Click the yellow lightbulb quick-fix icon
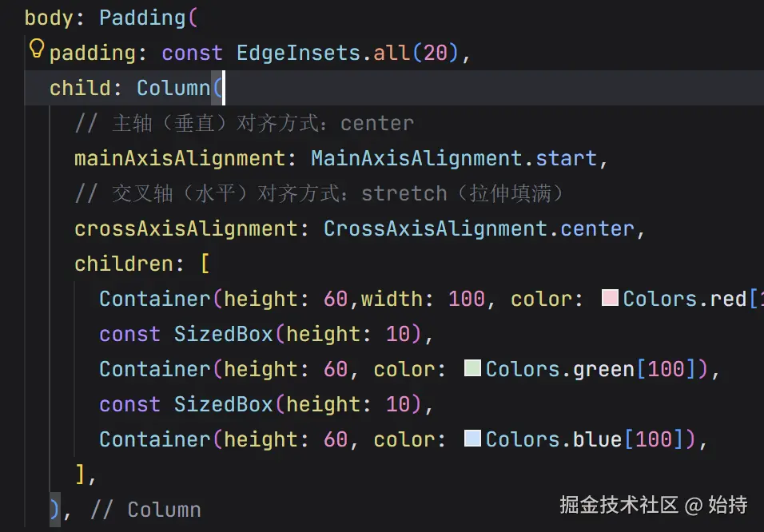 pyautogui.click(x=36, y=50)
